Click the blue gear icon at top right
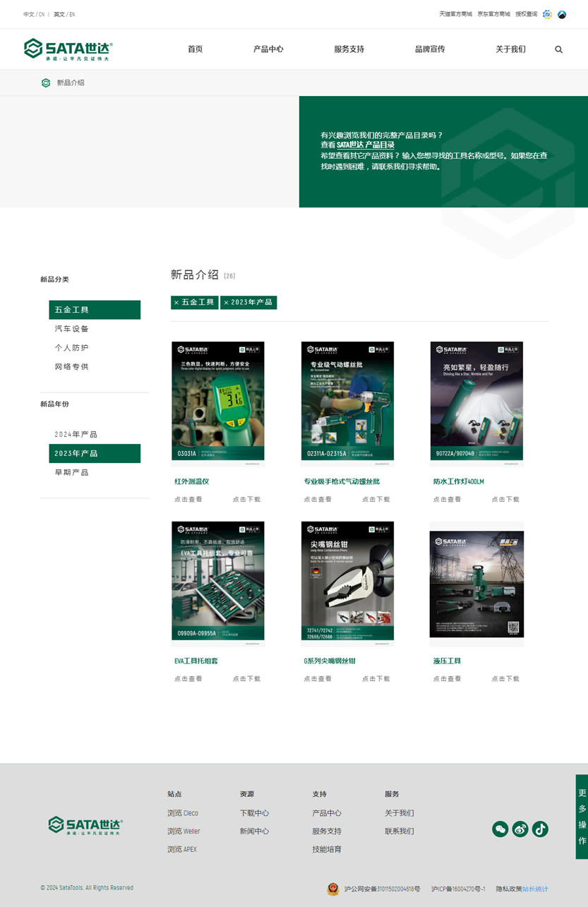Screen dimensions: 588x907 547,14
